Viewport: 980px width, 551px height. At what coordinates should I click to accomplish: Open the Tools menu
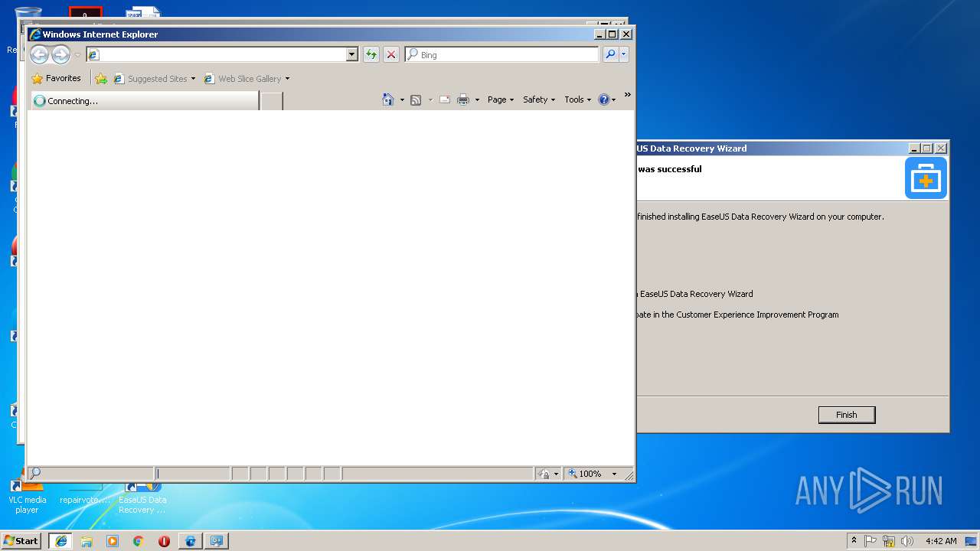point(578,99)
